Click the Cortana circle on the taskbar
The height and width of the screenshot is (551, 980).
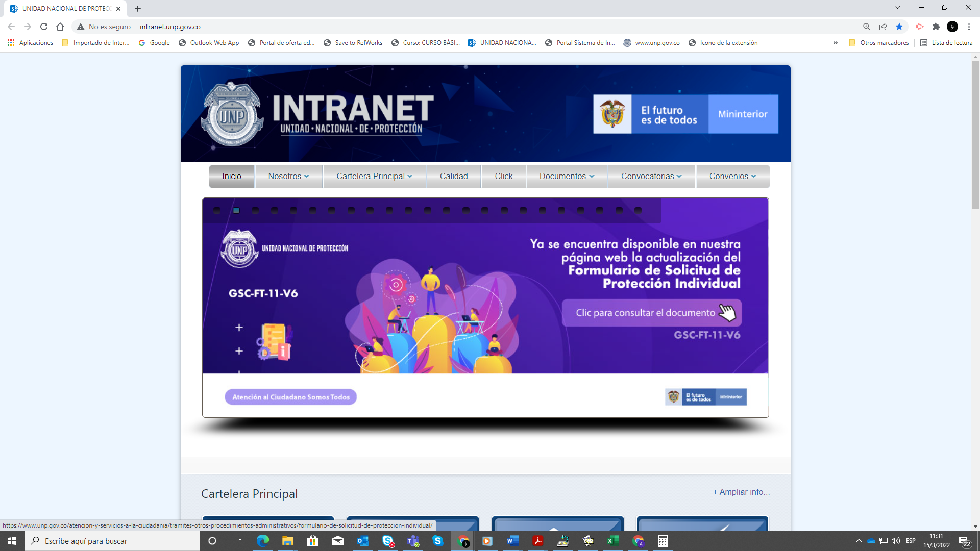tap(212, 541)
